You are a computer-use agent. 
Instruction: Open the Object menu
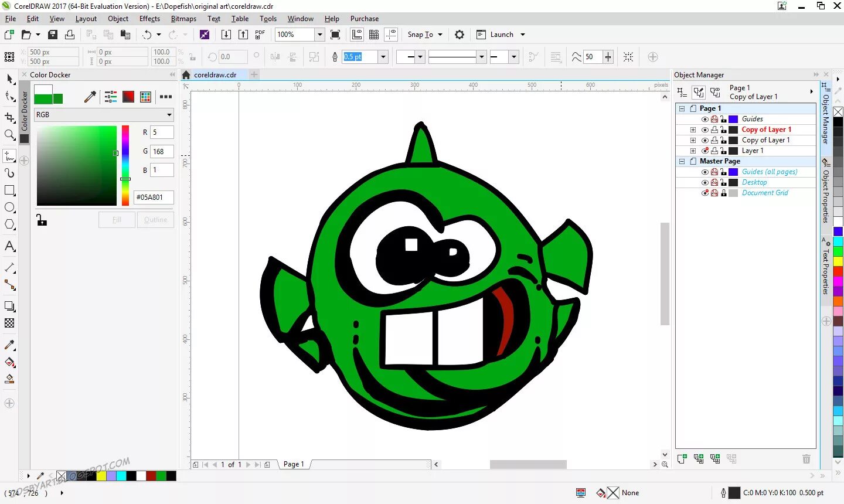[118, 19]
